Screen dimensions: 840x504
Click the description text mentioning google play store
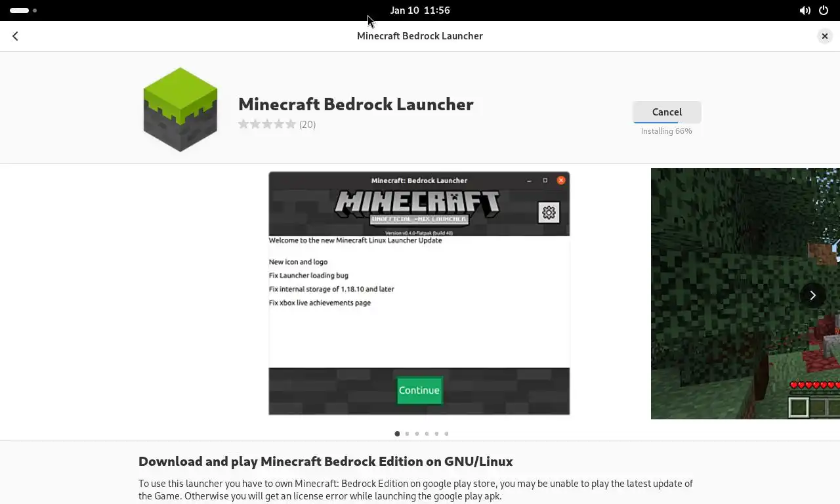tap(415, 490)
